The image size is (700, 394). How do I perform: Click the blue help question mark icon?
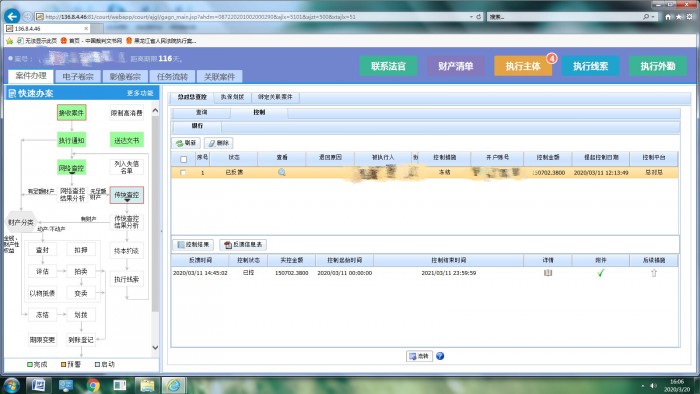coord(440,356)
